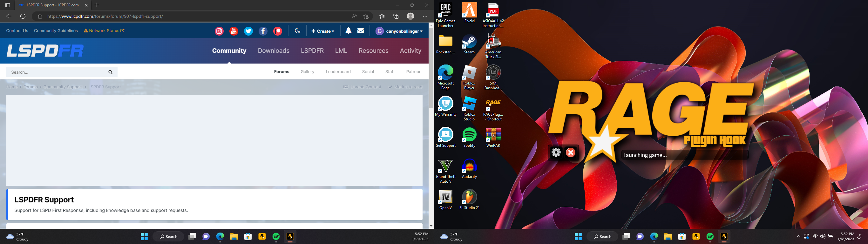Open the Downloads main menu
The width and height of the screenshot is (868, 244).
point(274,51)
